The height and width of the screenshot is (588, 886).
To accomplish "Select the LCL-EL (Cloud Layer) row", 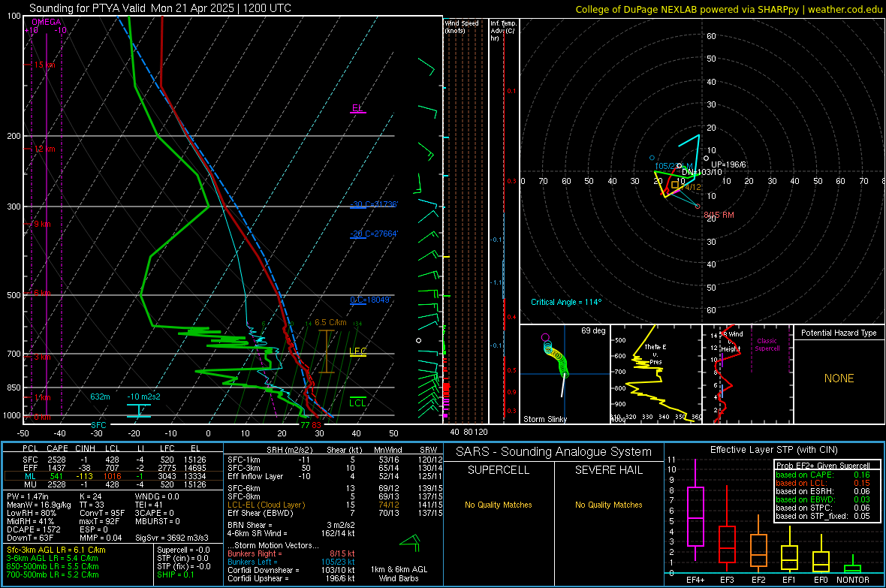I will [x=334, y=505].
